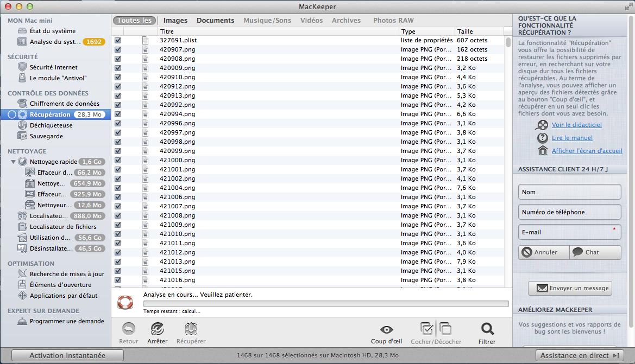Click the Chat button
This screenshot has width=635, height=364.
595,252
